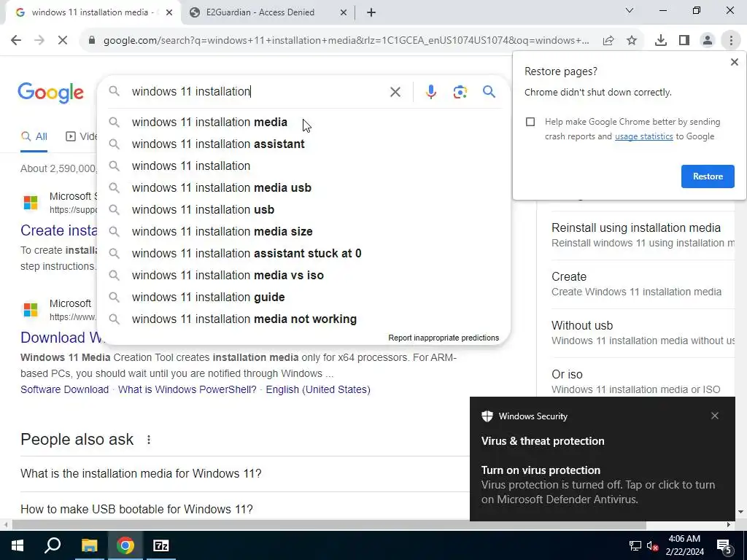
Task: Submit search with the blue magnifier
Action: pyautogui.click(x=489, y=91)
